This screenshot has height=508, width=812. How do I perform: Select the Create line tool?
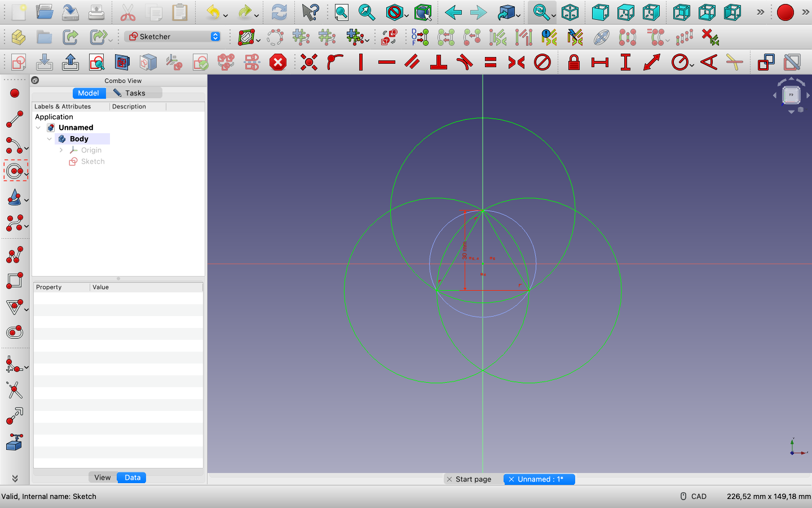(x=15, y=119)
